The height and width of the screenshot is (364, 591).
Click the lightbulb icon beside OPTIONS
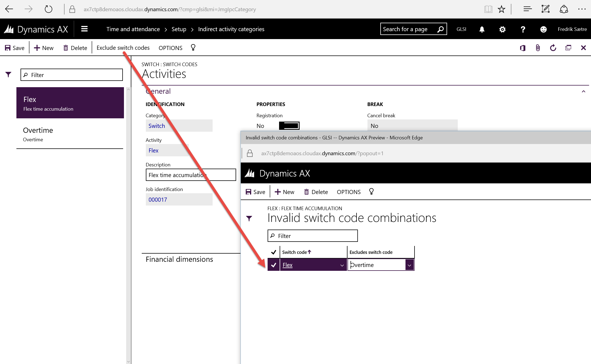tap(193, 48)
